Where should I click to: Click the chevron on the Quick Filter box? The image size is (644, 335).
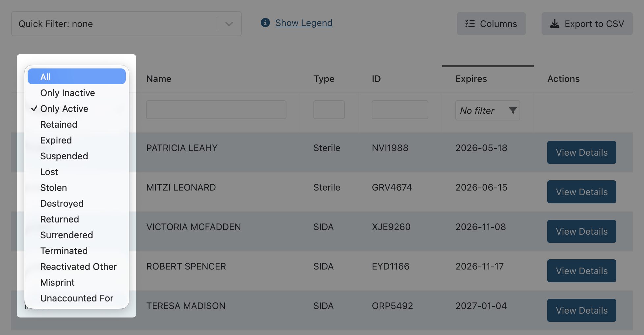pos(229,24)
